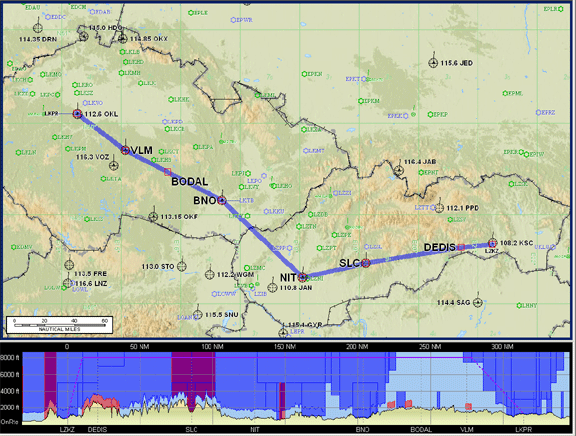Viewport: 576px width, 436px height.
Task: Click the red terrain warning near DEDIS profile
Action: 101,403
